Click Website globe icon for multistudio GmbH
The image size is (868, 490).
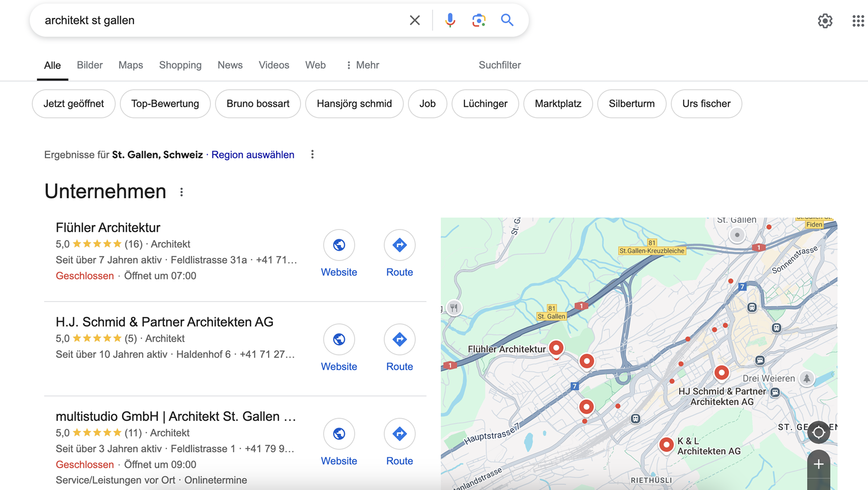point(339,434)
